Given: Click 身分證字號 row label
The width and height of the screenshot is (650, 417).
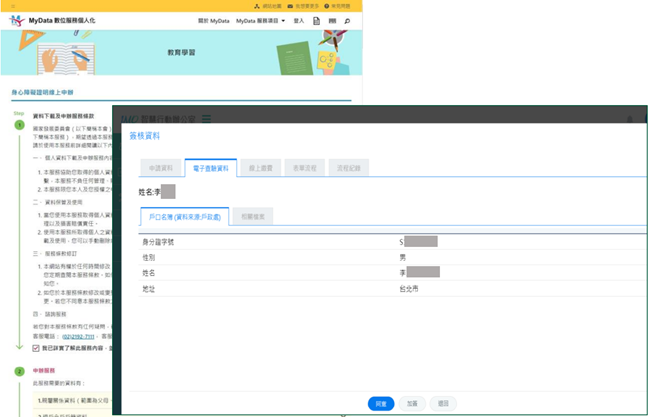Looking at the screenshot, I should (158, 242).
